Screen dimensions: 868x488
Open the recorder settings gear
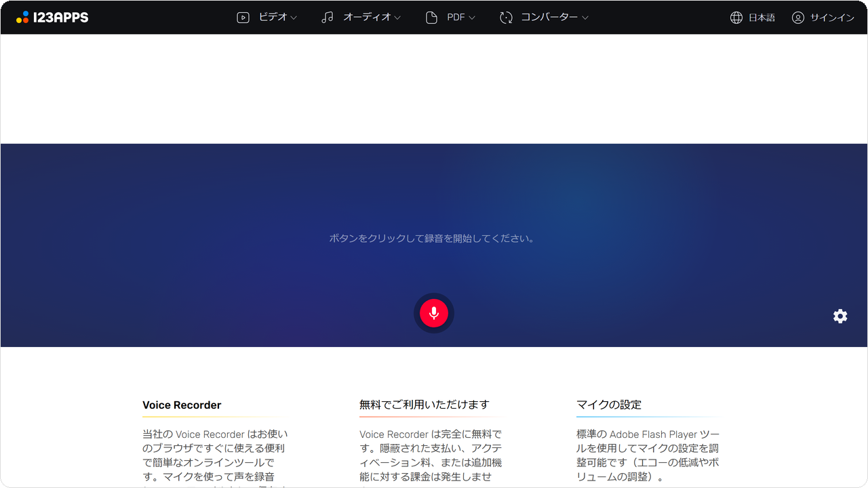(x=840, y=316)
